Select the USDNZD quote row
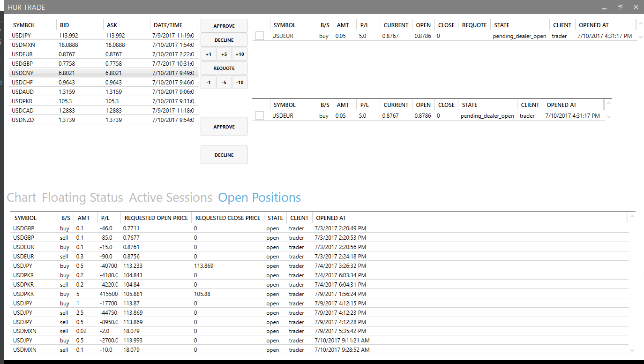The width and height of the screenshot is (644, 364). [104, 120]
